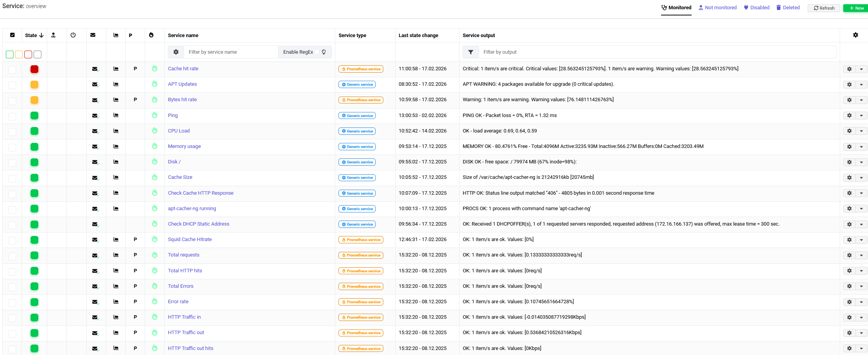Click the graph icon for CPU Load
868x355 pixels.
(x=116, y=131)
